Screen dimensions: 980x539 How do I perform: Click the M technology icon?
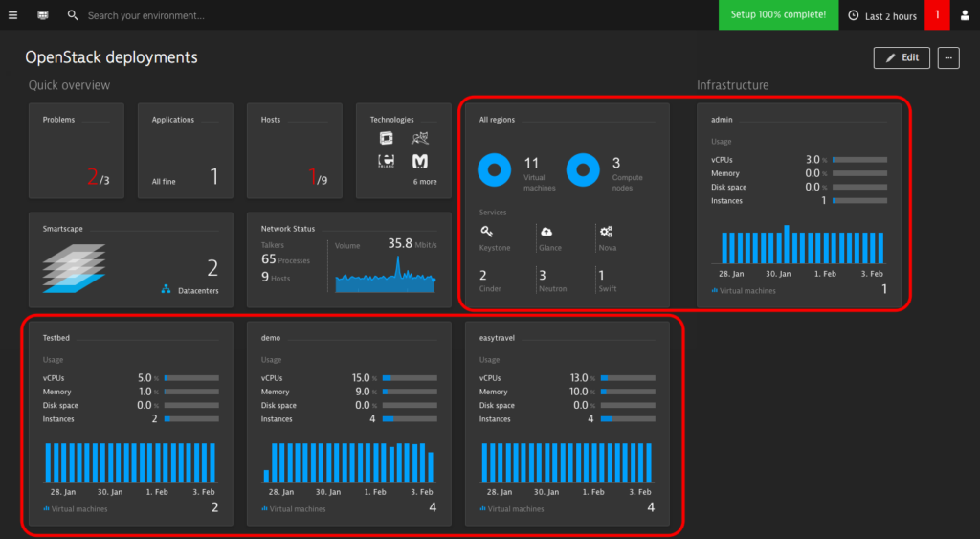coord(420,162)
